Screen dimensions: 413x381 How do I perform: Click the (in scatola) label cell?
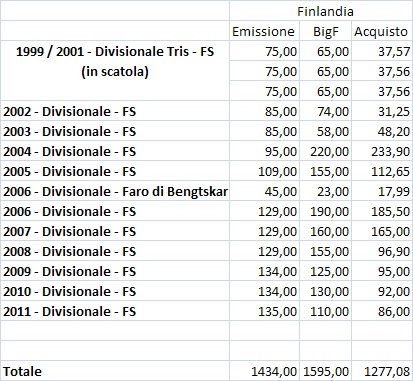[115, 71]
